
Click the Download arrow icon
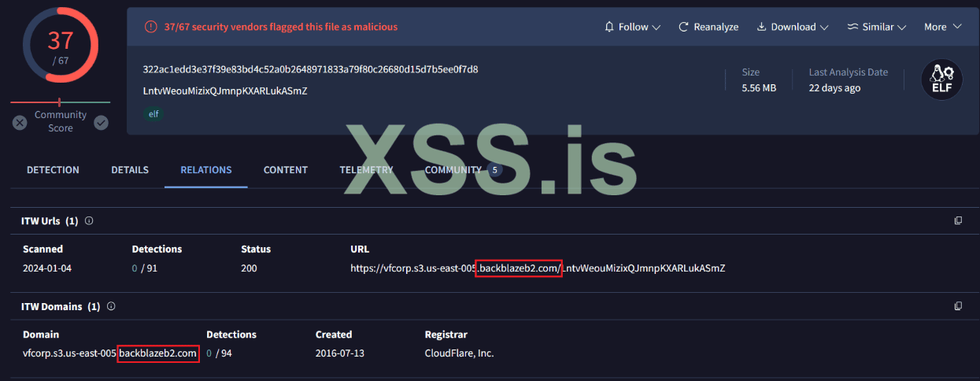761,27
